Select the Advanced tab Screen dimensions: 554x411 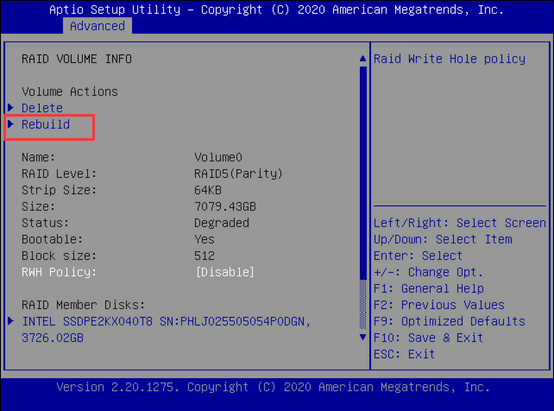tap(98, 26)
